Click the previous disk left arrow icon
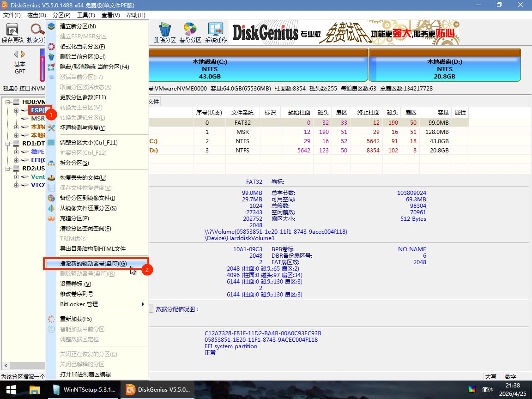Image resolution: width=532 pixels, height=399 pixels. pos(16,54)
